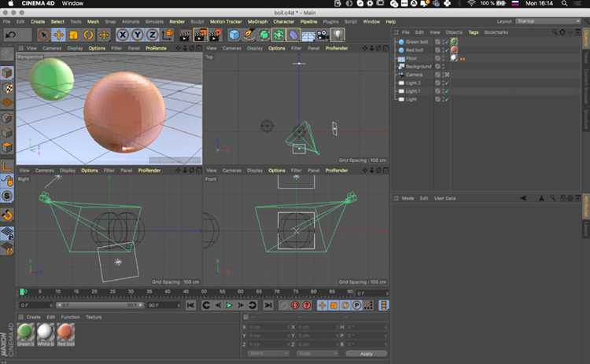Go to end of animation
Image resolution: width=590 pixels, height=364 pixels.
268,305
